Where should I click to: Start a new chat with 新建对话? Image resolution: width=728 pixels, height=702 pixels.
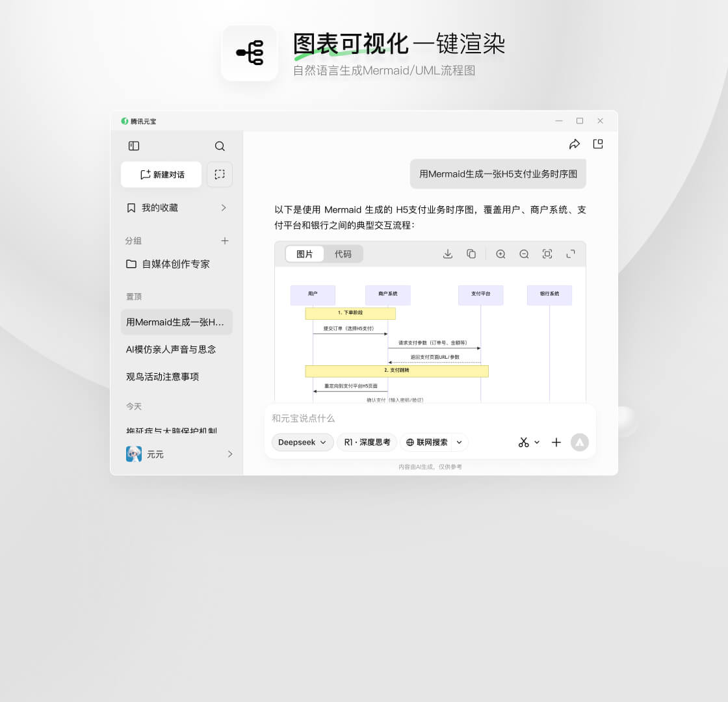click(x=161, y=174)
